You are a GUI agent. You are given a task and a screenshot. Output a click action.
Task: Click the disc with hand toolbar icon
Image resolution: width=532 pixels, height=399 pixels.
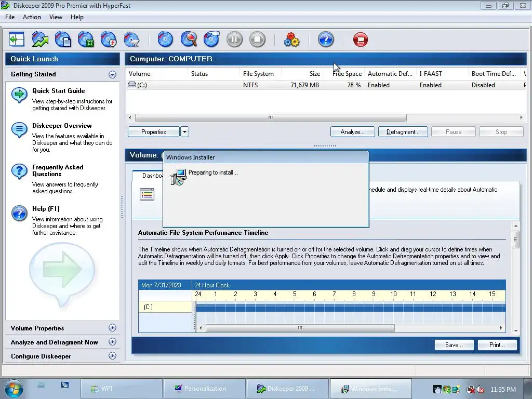pyautogui.click(x=211, y=39)
